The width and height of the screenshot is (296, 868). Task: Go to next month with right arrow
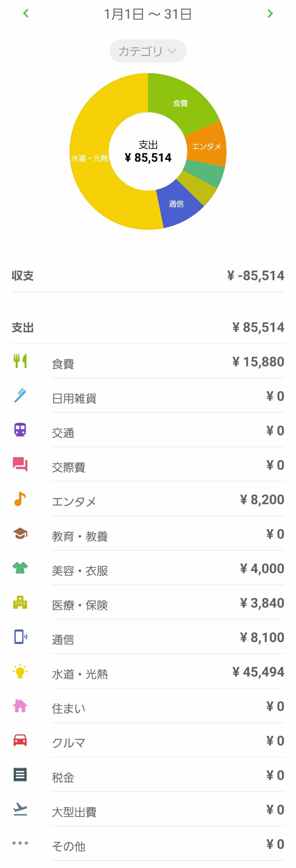[x=270, y=13]
